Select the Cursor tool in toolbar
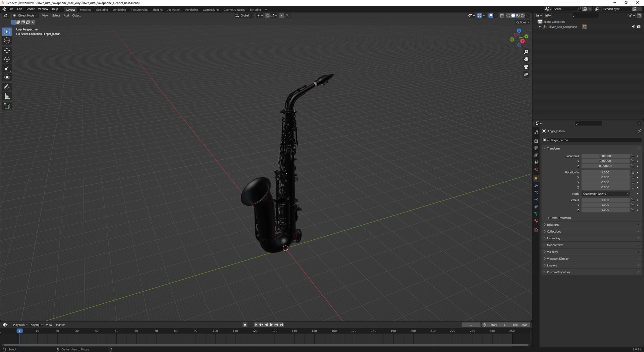Screen dimensions: 644x352 point(7,41)
